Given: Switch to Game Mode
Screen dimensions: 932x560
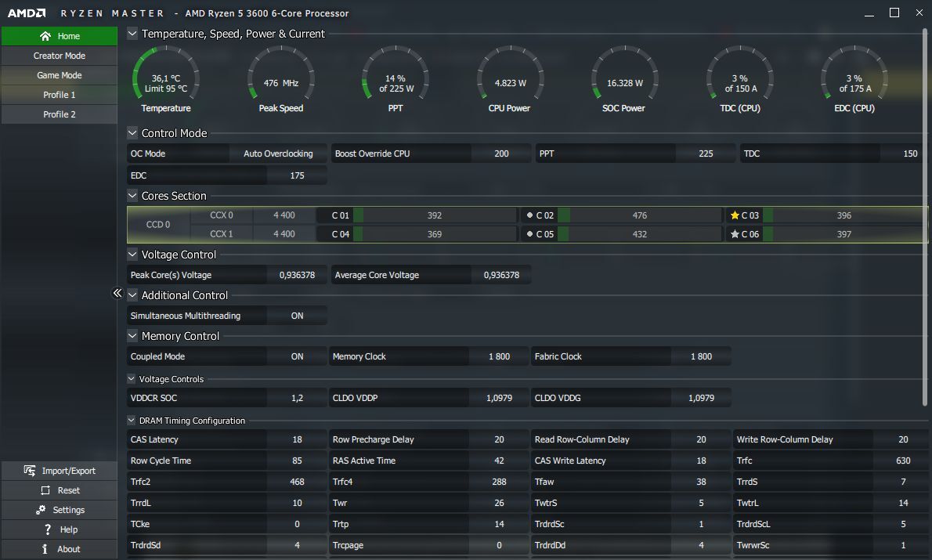Looking at the screenshot, I should pyautogui.click(x=60, y=75).
